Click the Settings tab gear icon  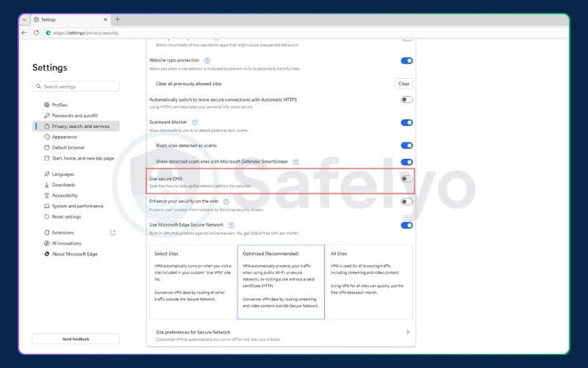[x=36, y=20]
